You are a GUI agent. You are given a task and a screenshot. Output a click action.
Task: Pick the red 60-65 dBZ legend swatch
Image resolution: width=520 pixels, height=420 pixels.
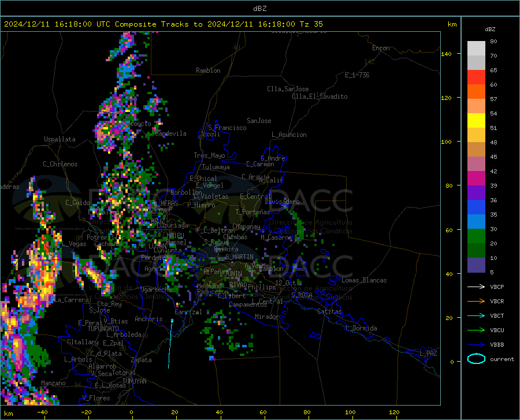pos(476,77)
